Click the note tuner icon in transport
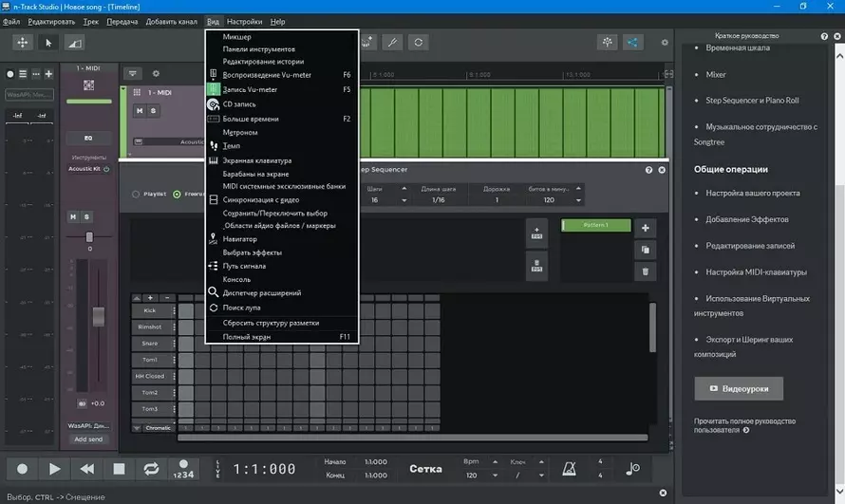The image size is (845, 504). click(632, 469)
